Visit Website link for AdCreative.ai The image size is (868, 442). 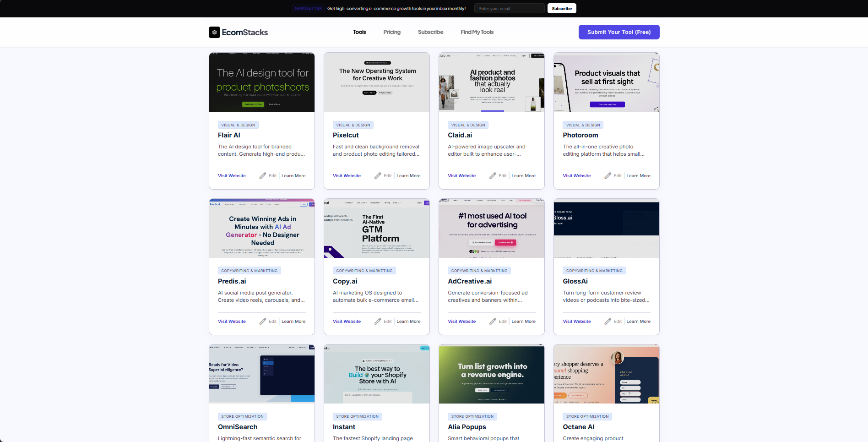click(x=461, y=322)
